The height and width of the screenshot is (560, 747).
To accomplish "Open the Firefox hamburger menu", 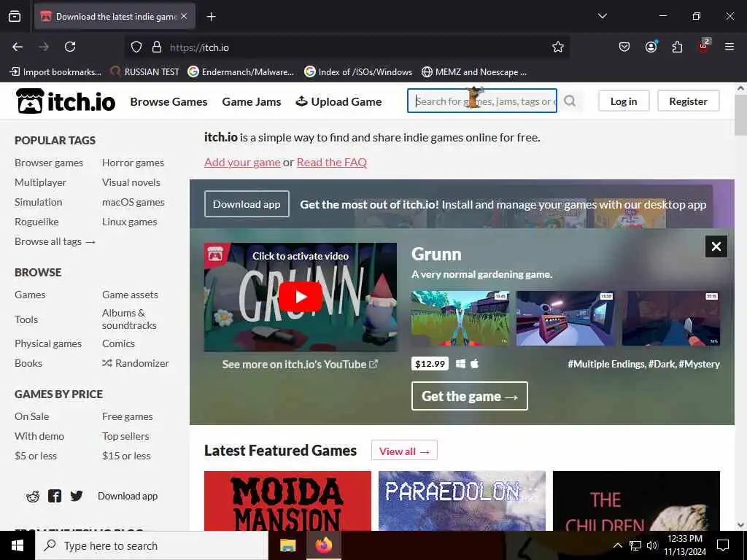I will point(729,47).
